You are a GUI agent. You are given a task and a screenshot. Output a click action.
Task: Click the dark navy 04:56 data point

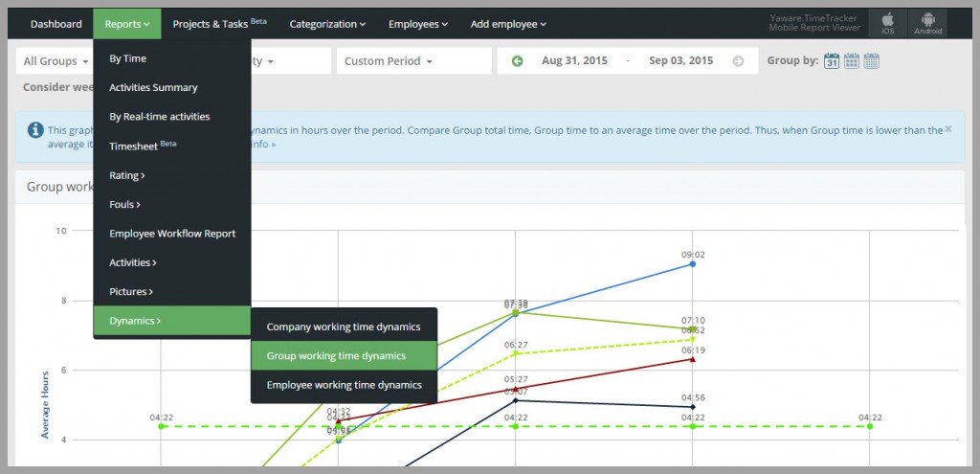click(x=693, y=406)
